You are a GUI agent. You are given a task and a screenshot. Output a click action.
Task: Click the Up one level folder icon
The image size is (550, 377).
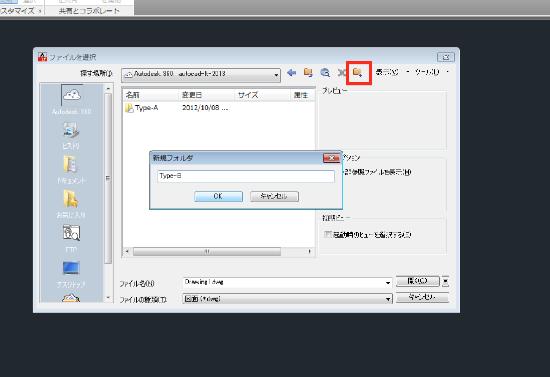pyautogui.click(x=308, y=73)
